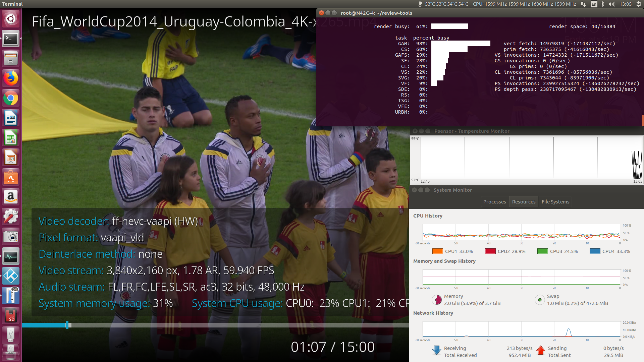The image size is (644, 362).
Task: Open clock 13:05 in top panel
Action: (626, 4)
